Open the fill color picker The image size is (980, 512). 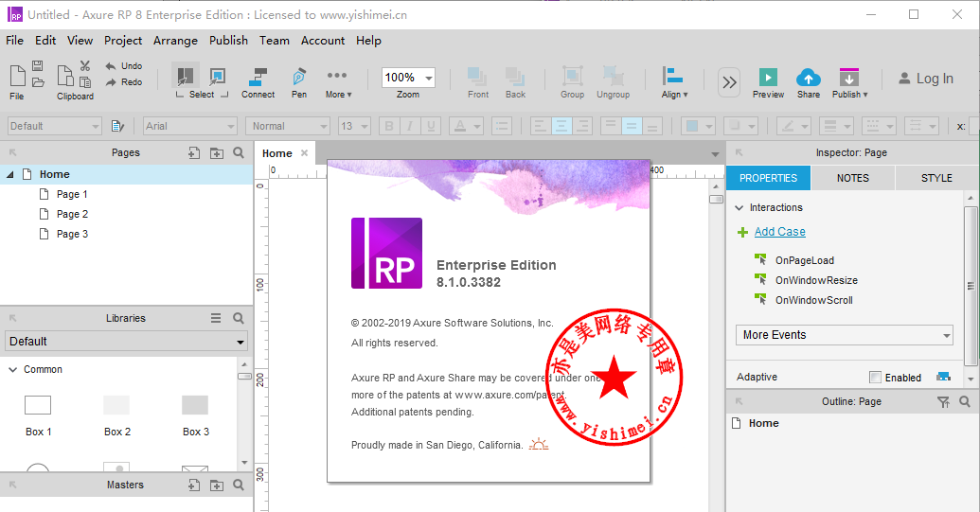698,126
